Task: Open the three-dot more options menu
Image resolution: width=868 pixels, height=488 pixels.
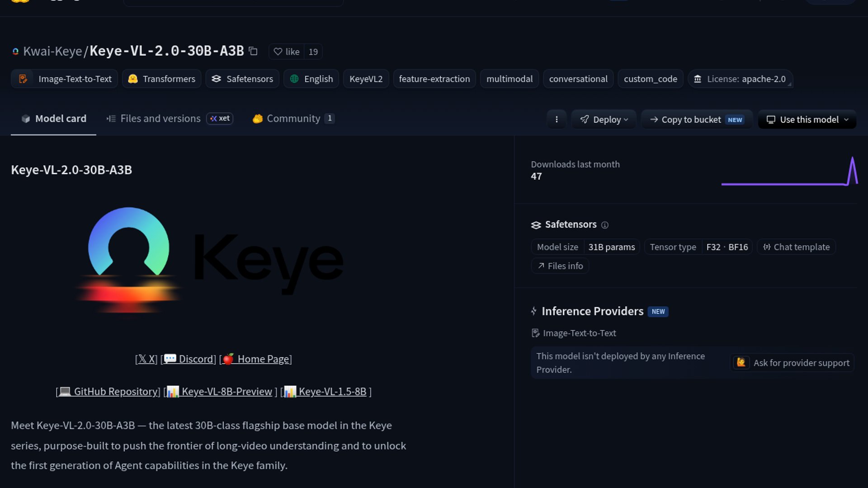Action: (557, 119)
